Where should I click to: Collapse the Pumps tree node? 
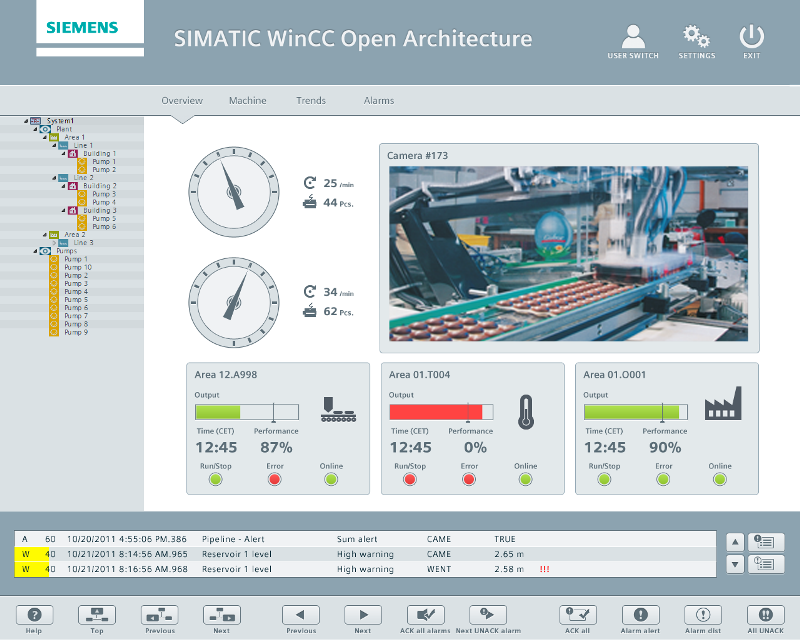pos(36,251)
